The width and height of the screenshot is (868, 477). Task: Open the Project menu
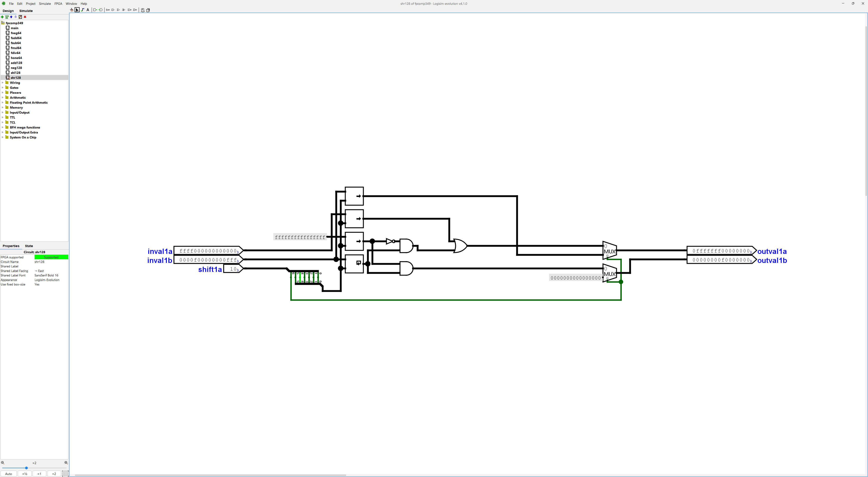(31, 4)
